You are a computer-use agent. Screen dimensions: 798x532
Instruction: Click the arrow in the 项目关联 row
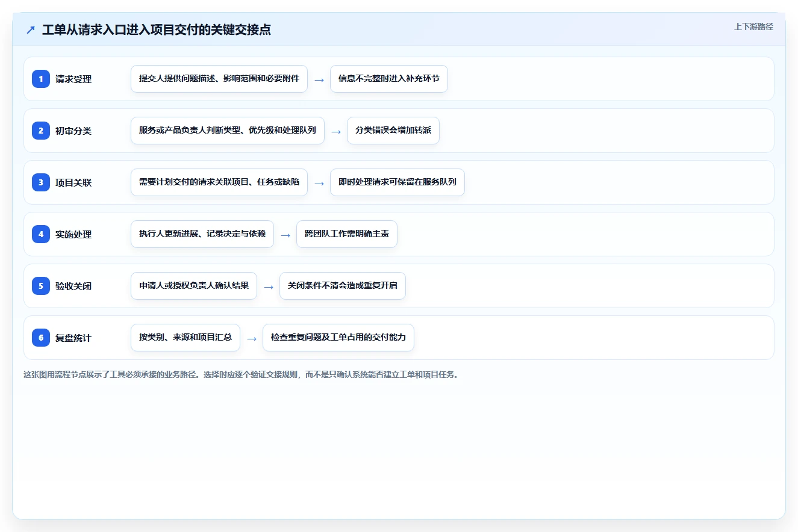click(319, 183)
